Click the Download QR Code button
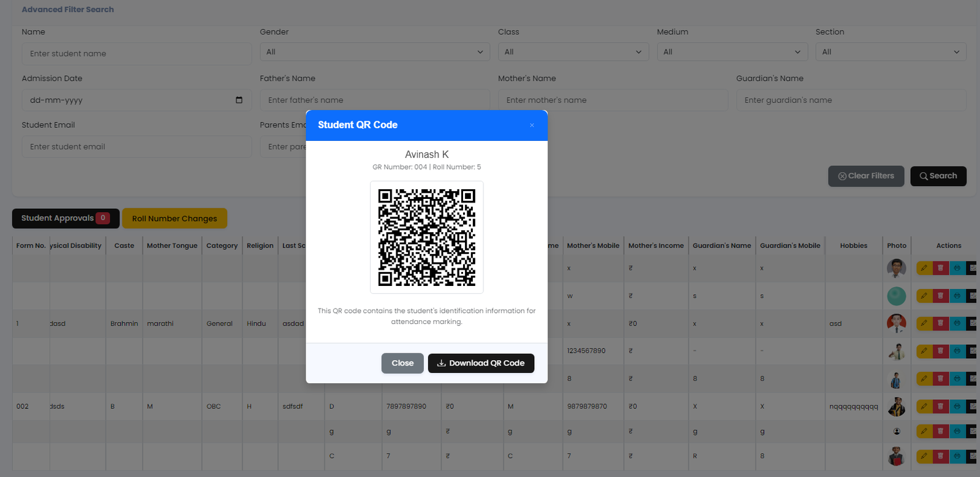The width and height of the screenshot is (980, 477). click(481, 363)
